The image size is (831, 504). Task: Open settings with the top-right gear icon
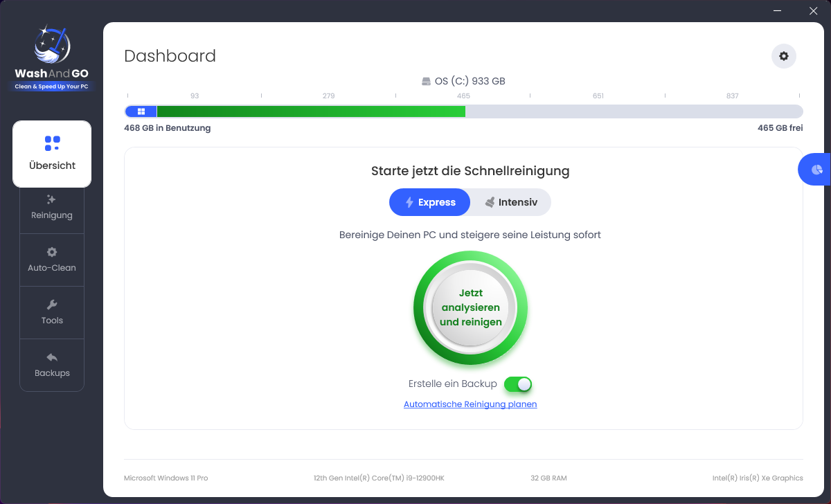784,56
